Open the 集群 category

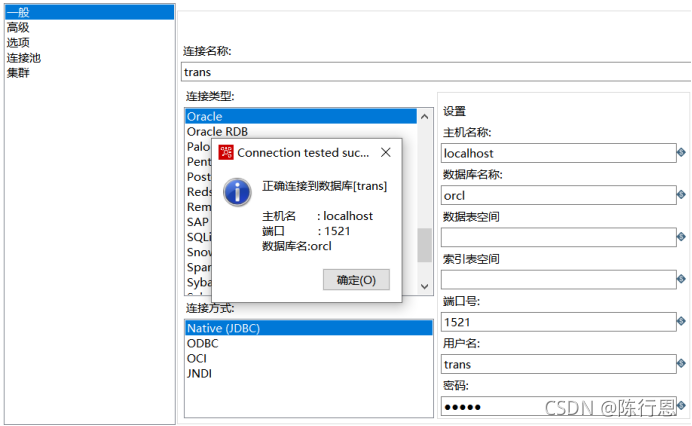pyautogui.click(x=18, y=73)
